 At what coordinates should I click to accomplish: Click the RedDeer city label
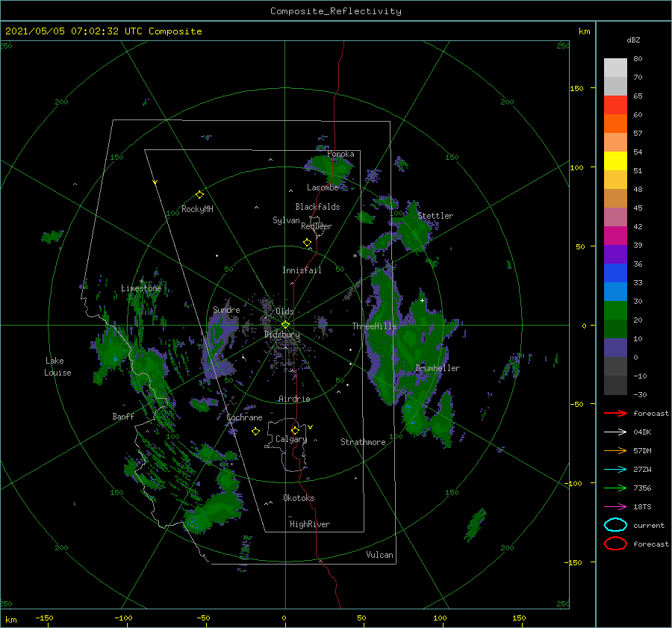317,226
